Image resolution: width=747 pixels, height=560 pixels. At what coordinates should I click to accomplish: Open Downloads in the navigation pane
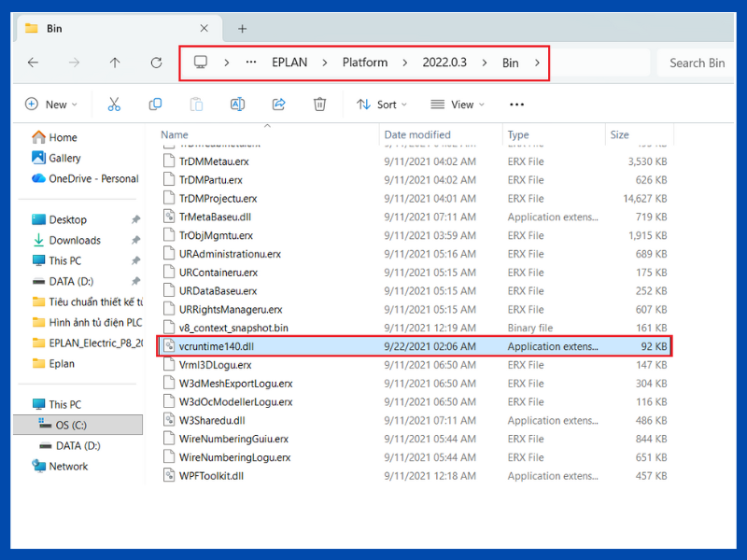tap(75, 240)
